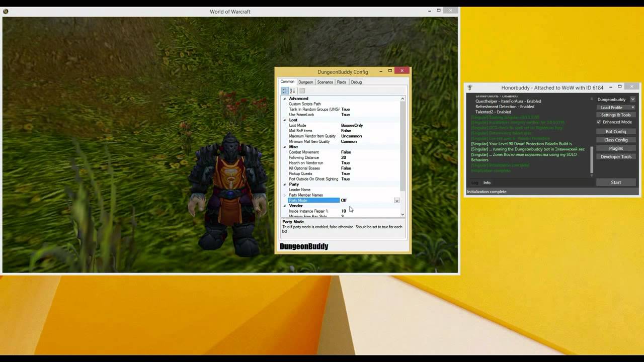The height and width of the screenshot is (362, 644).
Task: Select the Hearth on Vendor run property
Action: point(306,163)
